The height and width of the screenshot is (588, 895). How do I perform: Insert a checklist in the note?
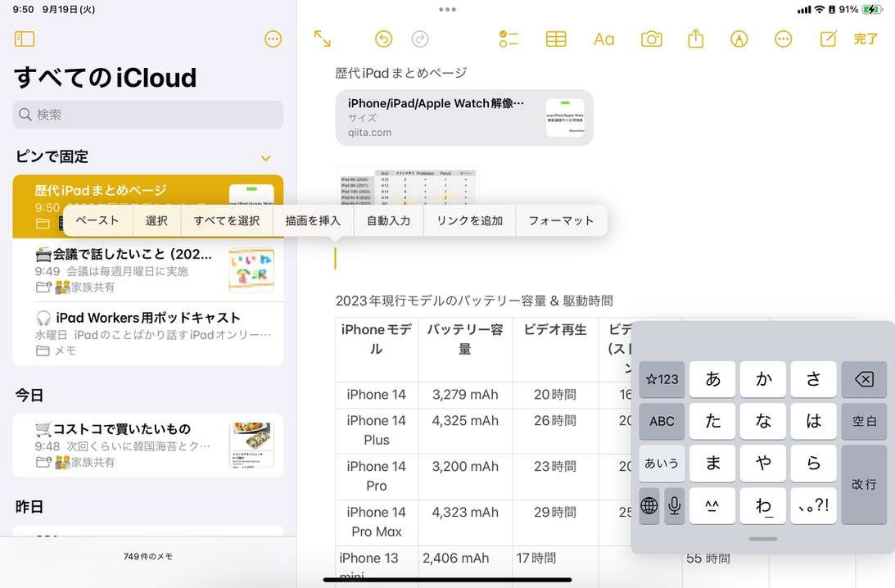[509, 38]
